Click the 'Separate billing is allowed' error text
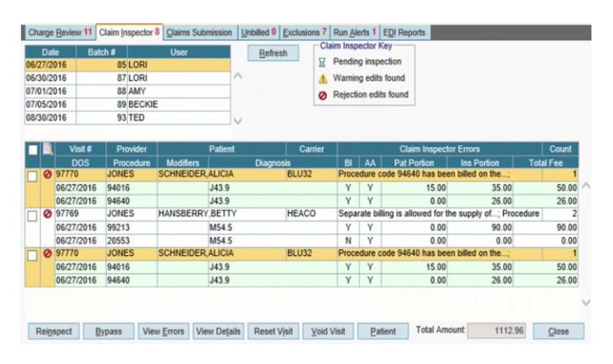The image size is (613, 364). click(x=439, y=214)
